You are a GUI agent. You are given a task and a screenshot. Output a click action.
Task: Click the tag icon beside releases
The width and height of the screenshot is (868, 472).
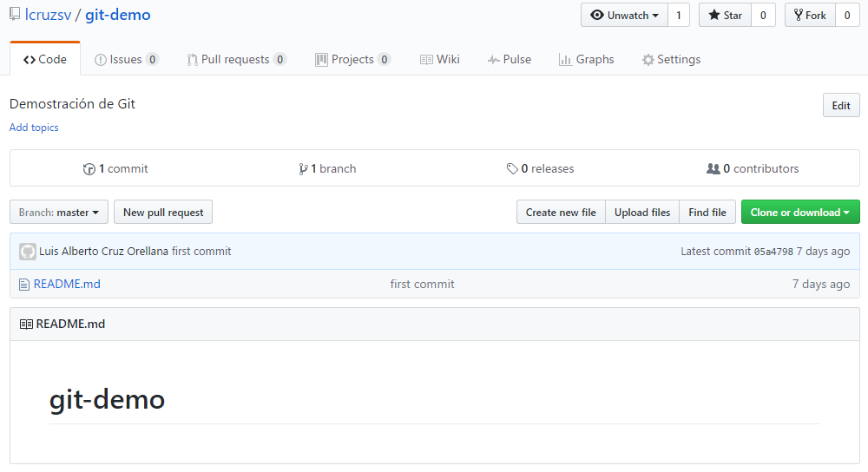click(512, 169)
